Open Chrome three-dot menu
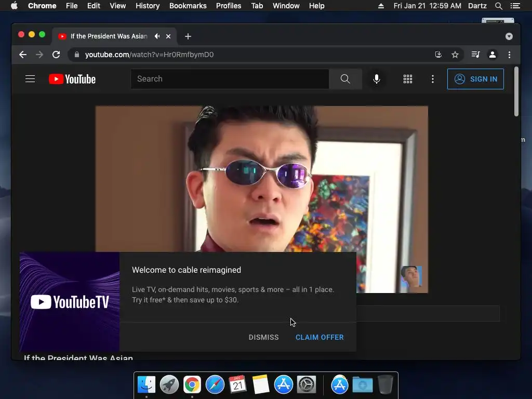Image resolution: width=532 pixels, height=399 pixels. (x=509, y=55)
